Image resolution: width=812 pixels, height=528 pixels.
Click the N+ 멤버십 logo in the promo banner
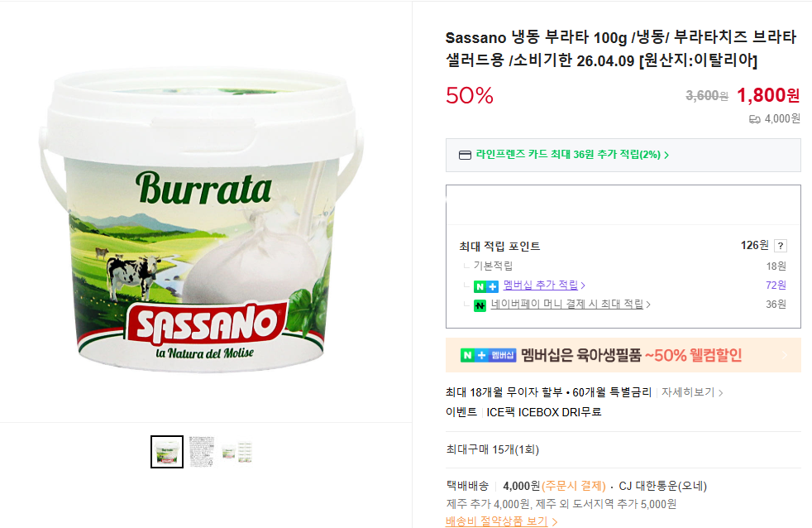[489, 355]
